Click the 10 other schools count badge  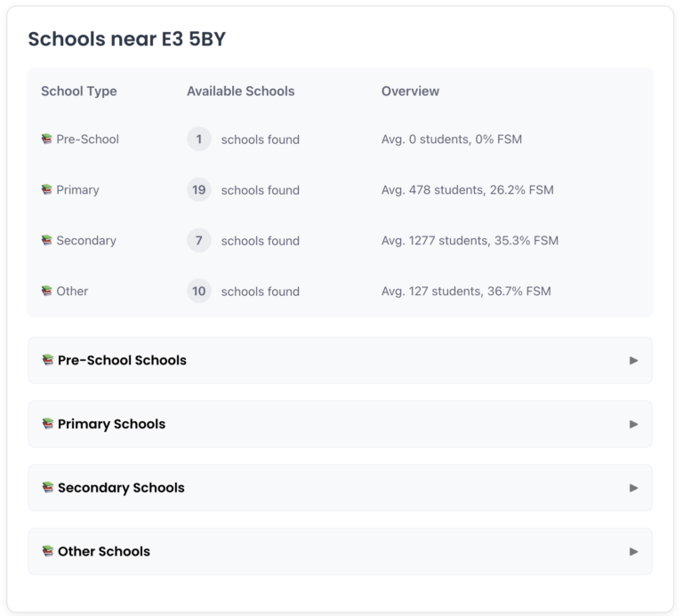[199, 292]
